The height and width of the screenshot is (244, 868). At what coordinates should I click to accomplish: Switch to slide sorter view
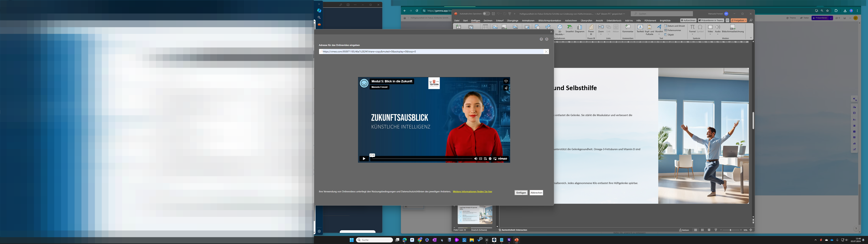click(702, 230)
